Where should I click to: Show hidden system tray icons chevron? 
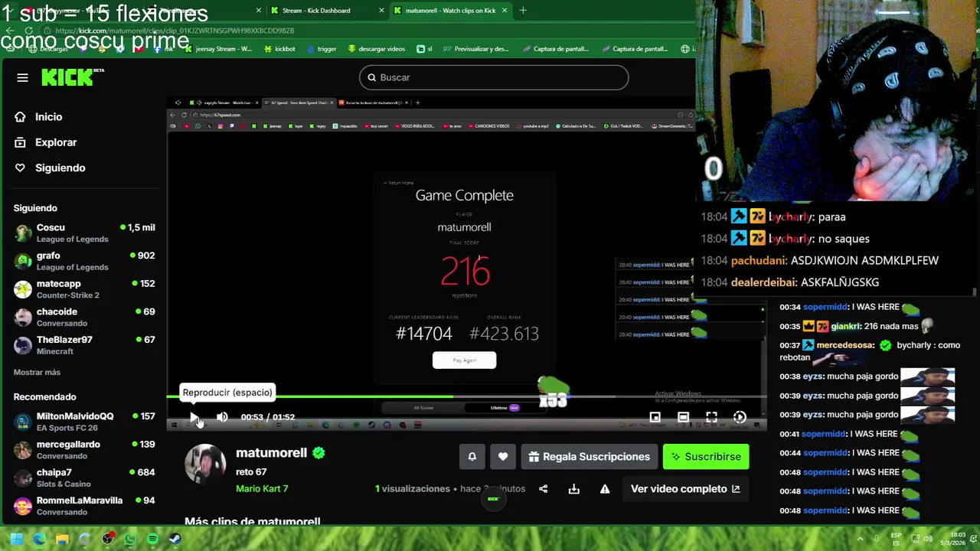(x=860, y=539)
